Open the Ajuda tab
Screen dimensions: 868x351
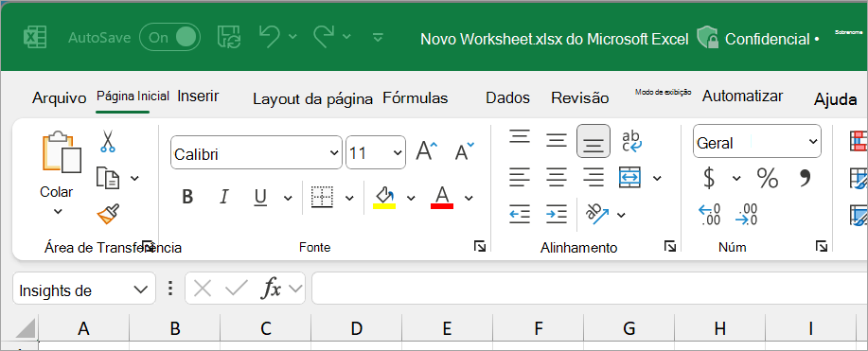tap(835, 99)
